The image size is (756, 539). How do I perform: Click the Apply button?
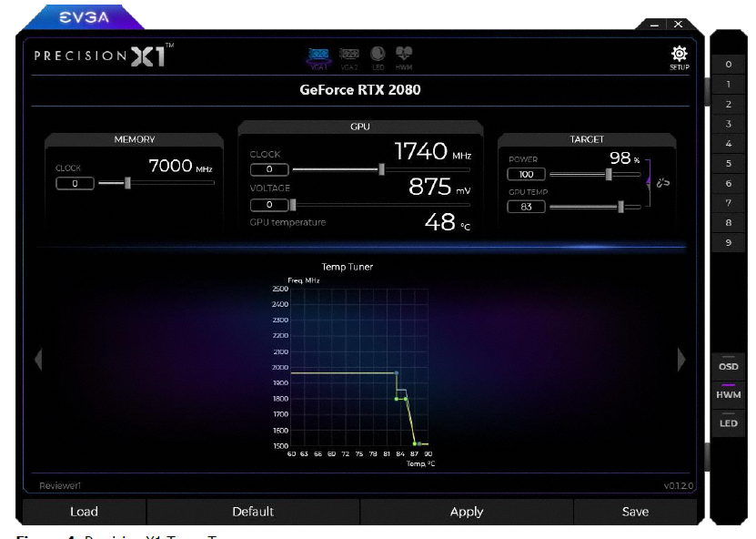tap(466, 512)
